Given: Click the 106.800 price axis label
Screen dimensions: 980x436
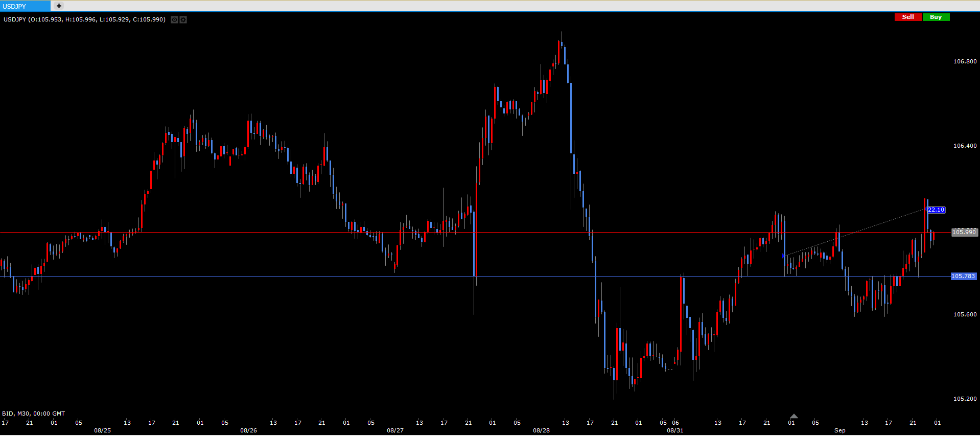Looking at the screenshot, I should 965,61.
